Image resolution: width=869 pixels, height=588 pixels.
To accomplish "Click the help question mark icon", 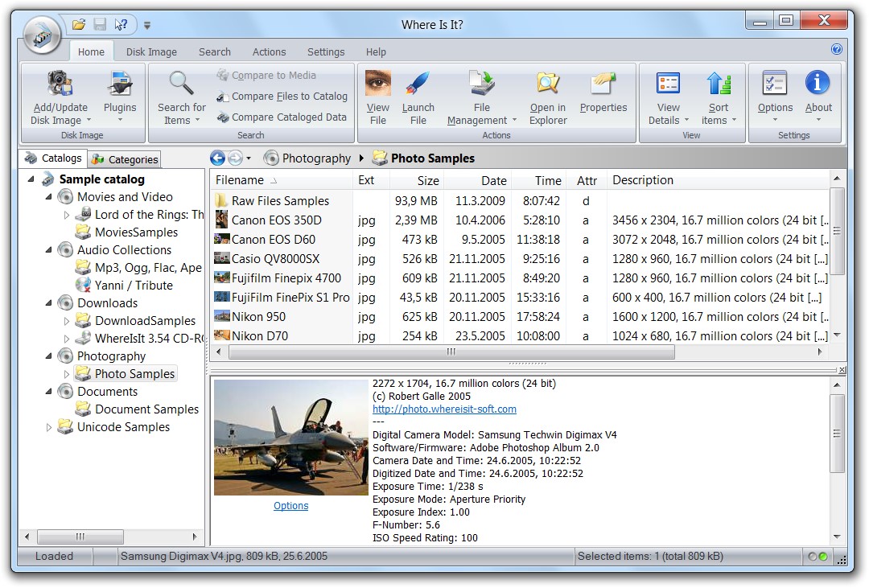I will tap(837, 50).
